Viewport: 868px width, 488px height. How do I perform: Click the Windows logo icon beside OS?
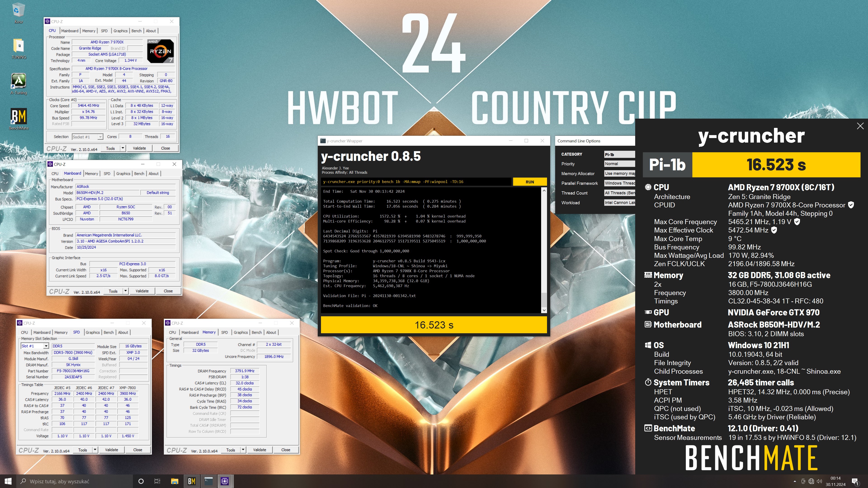coord(648,345)
